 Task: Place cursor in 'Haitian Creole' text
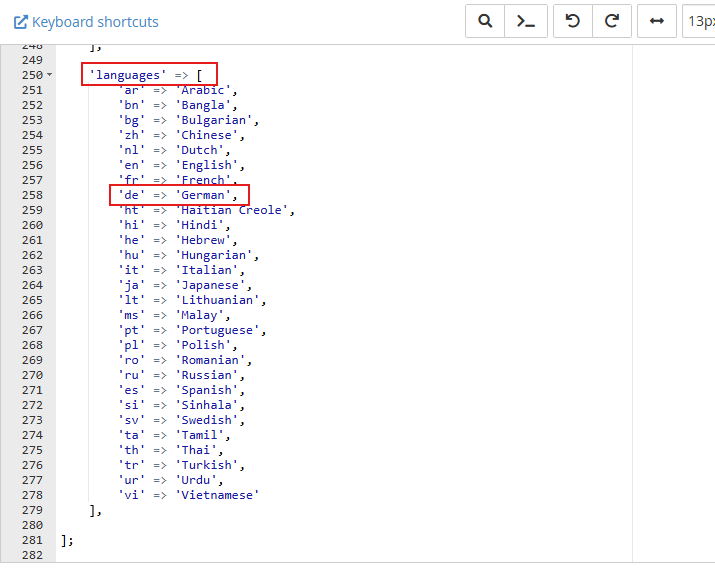[236, 210]
